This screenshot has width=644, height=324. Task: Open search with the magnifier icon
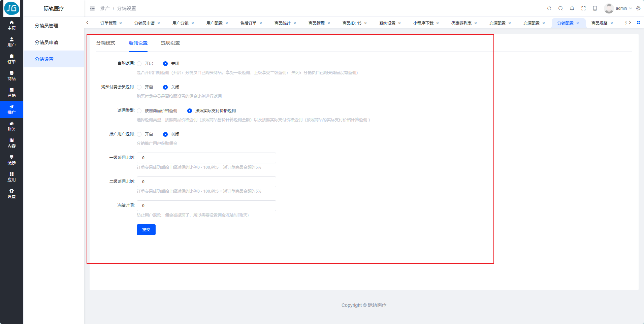click(560, 8)
